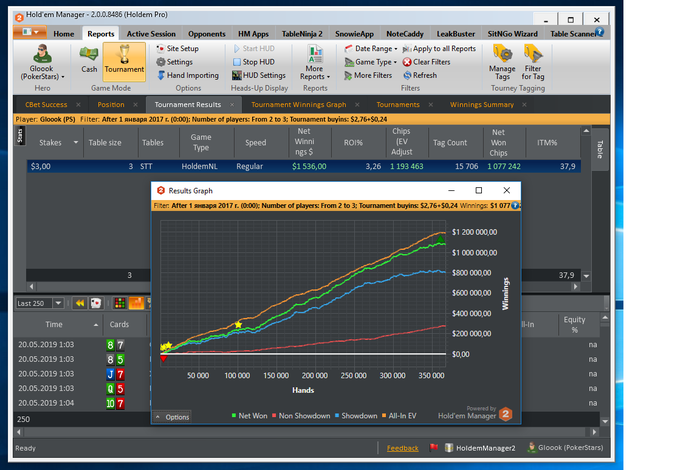Toggle All-In EV legend series
The image size is (700, 470).
click(399, 416)
